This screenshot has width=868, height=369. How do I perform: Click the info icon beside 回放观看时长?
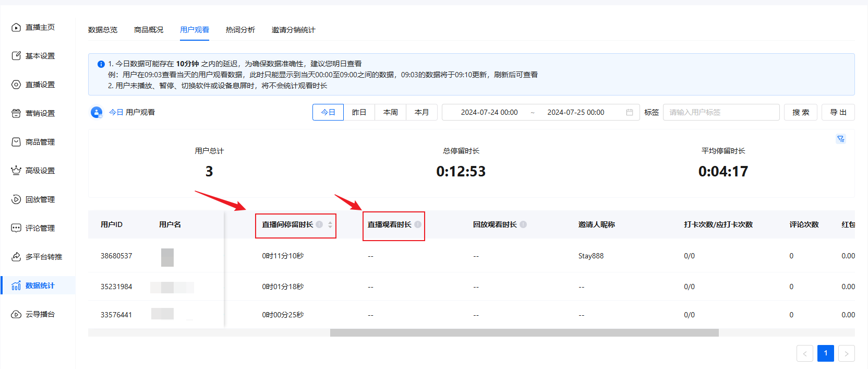523,224
